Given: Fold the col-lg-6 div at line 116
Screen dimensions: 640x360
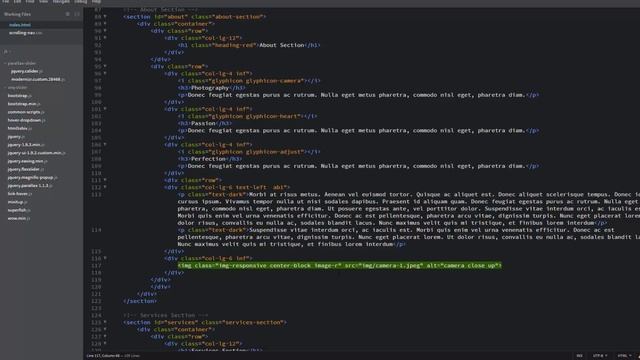Looking at the screenshot, I should 105,258.
